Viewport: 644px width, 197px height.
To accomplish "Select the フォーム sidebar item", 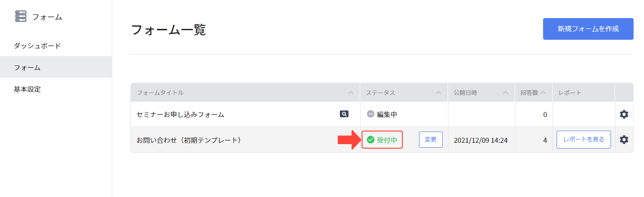I will click(x=56, y=67).
